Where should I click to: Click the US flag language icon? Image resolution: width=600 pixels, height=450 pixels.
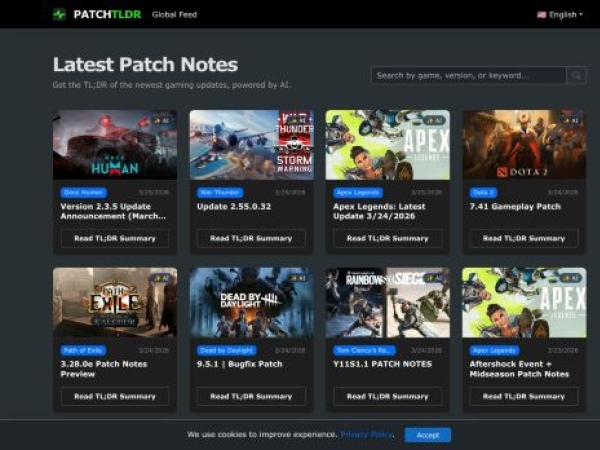coord(541,15)
